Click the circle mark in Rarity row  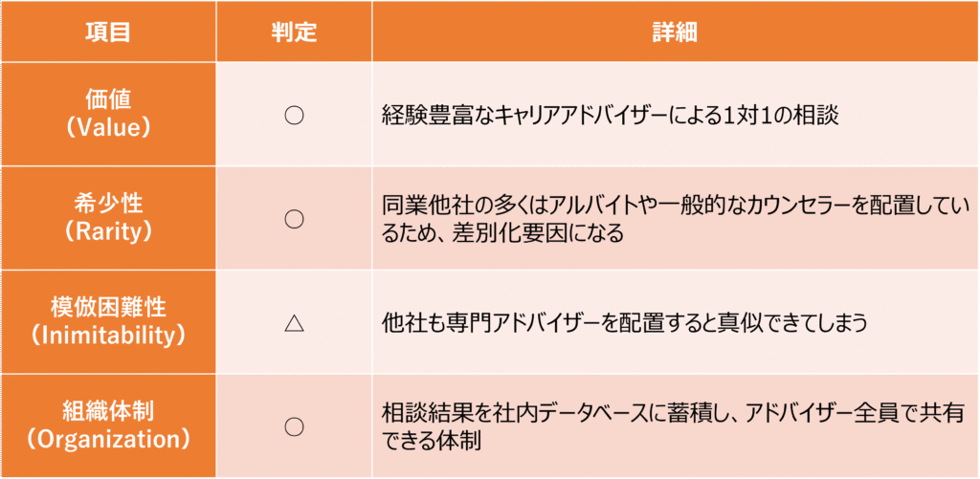[294, 219]
